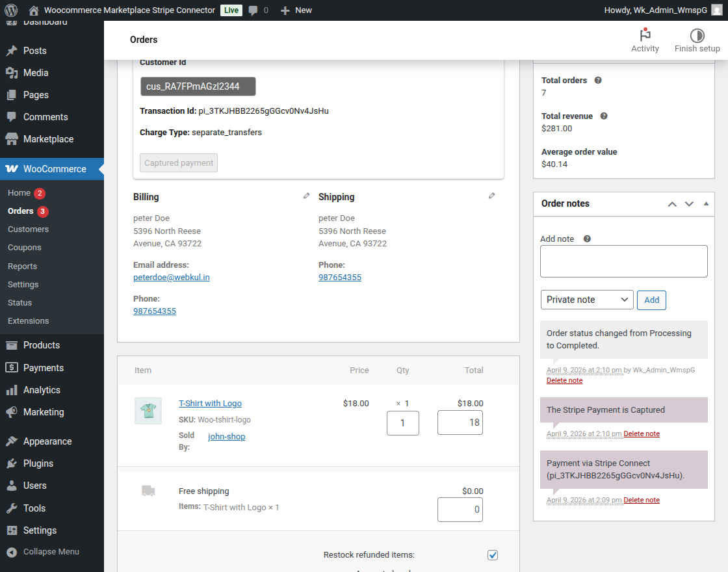
Task: Click the Add note button
Action: (651, 300)
